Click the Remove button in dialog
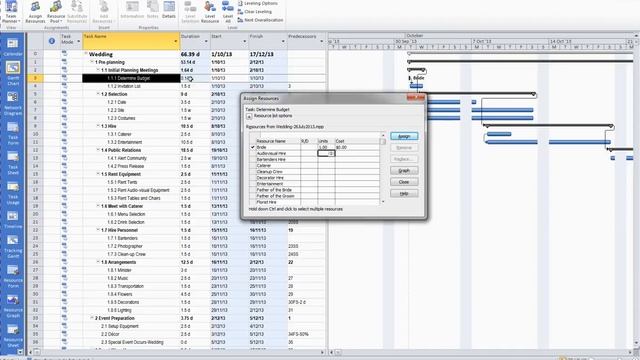 coord(404,148)
